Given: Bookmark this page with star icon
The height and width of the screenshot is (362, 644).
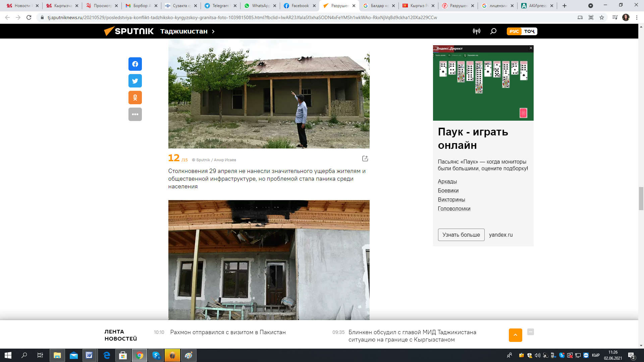Looking at the screenshot, I should coord(602,17).
